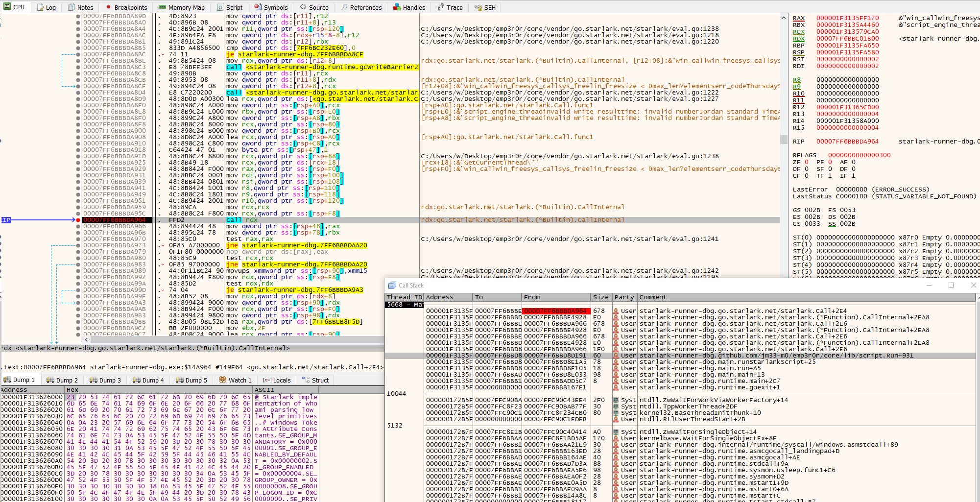Click the blue IP marker in the gutter
Image resolution: width=980 pixels, height=502 pixels.
[6, 220]
